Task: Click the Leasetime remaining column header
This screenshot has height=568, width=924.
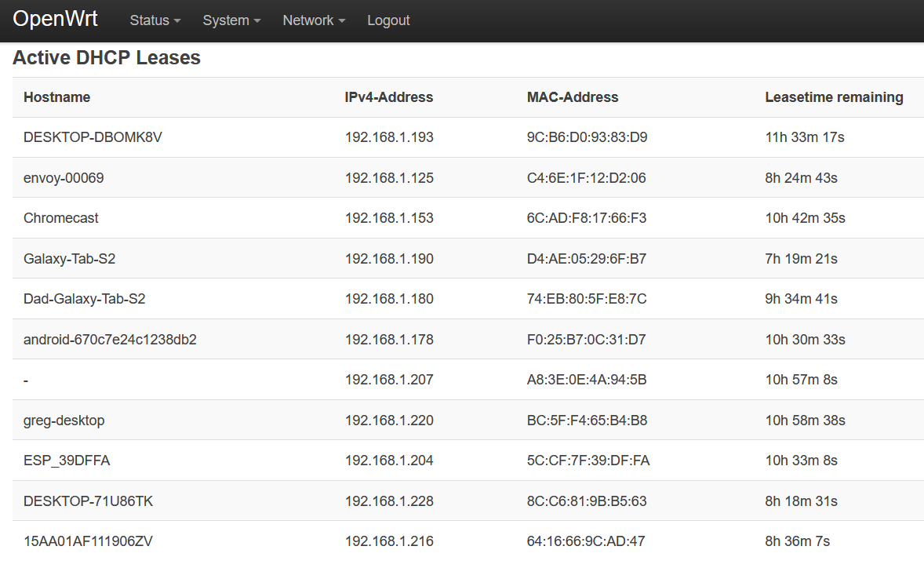Action: click(834, 96)
